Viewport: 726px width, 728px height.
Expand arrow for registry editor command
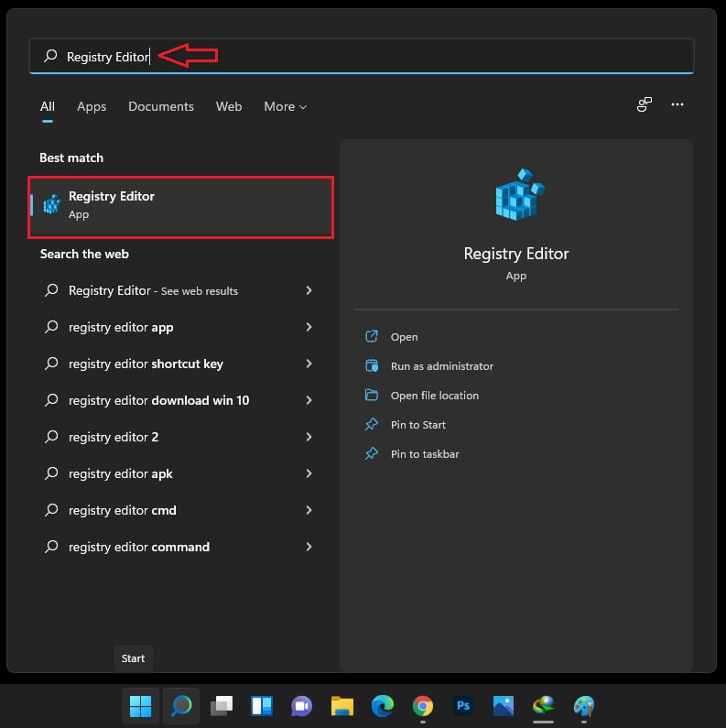pos(309,547)
